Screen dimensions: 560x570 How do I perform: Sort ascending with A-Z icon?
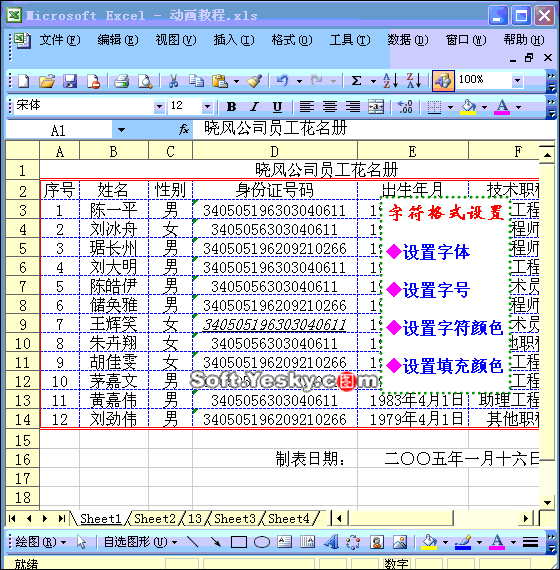tap(390, 81)
